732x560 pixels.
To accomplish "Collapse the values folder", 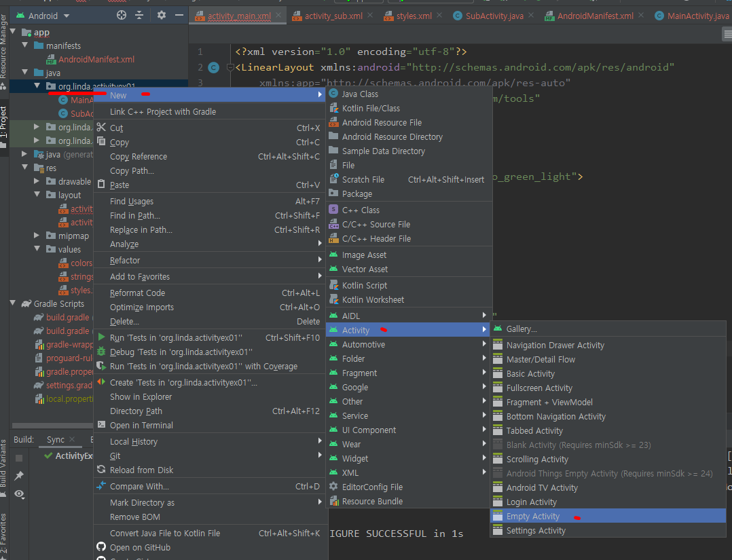I will click(x=37, y=248).
